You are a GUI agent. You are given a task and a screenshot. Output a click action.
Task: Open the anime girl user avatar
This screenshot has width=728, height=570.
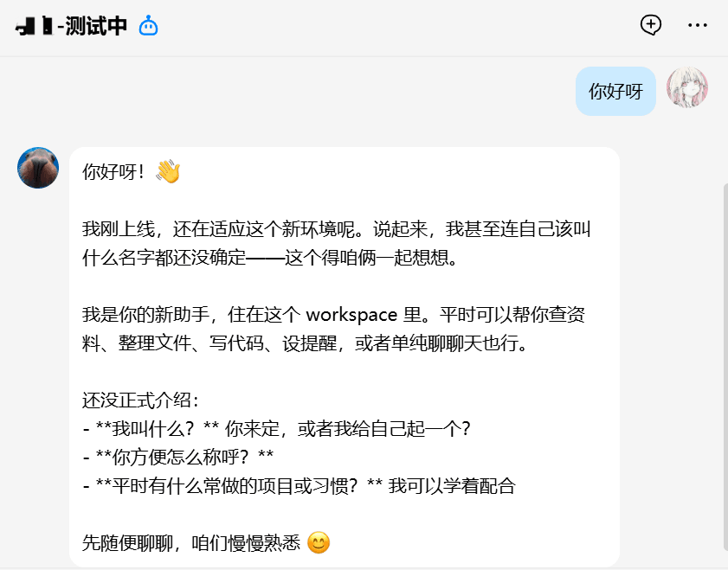(687, 87)
